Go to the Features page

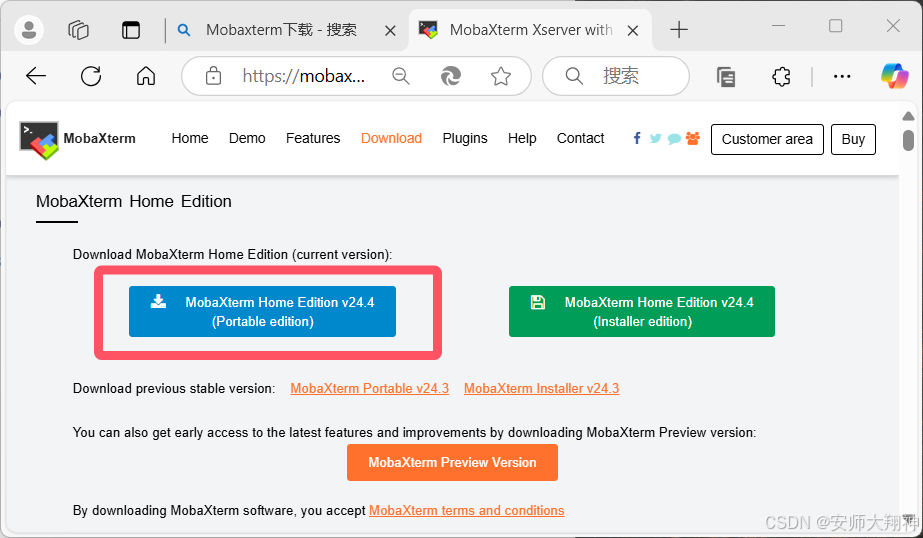coord(313,138)
